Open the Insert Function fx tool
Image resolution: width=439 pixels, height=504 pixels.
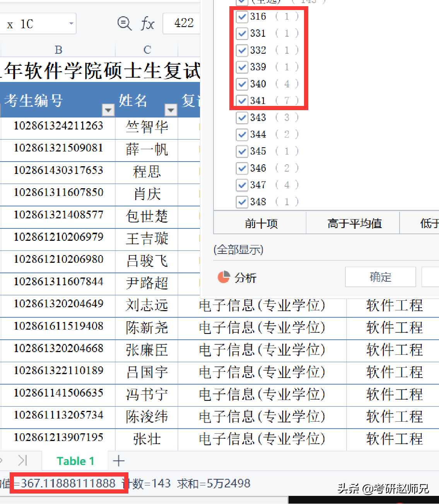point(147,24)
